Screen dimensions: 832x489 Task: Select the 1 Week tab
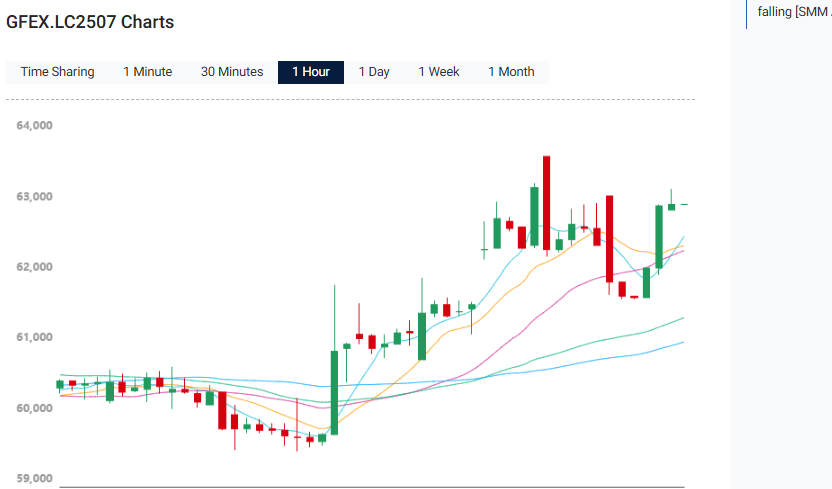439,72
